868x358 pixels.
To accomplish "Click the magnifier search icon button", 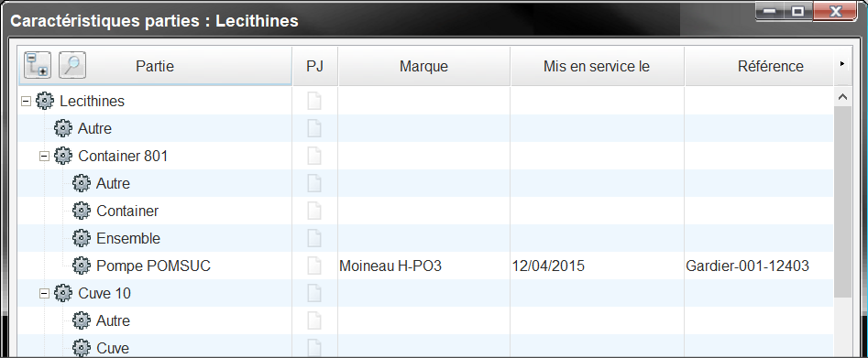I will coord(72,66).
